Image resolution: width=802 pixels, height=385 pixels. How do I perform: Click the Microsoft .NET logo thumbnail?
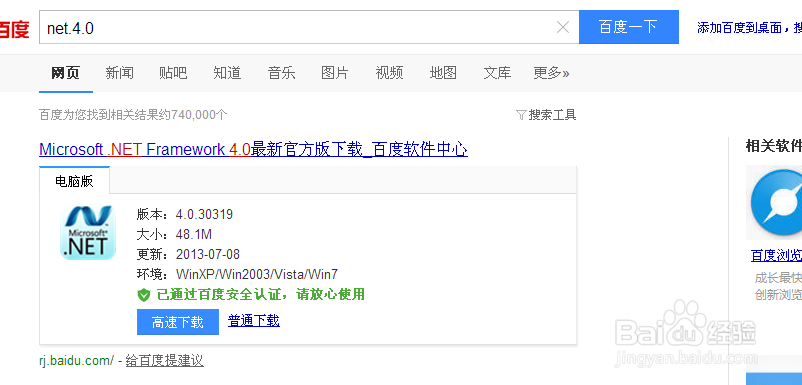88,233
